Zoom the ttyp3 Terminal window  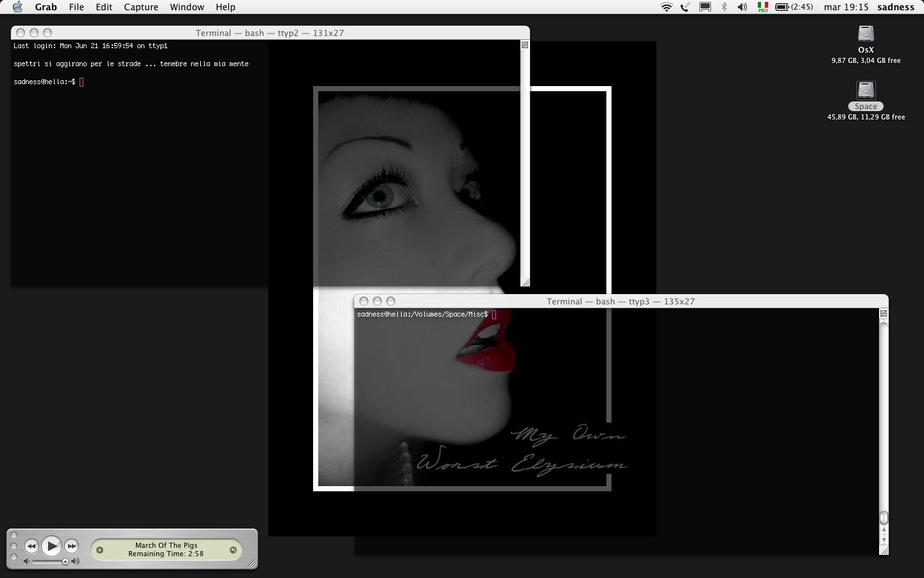pyautogui.click(x=391, y=301)
